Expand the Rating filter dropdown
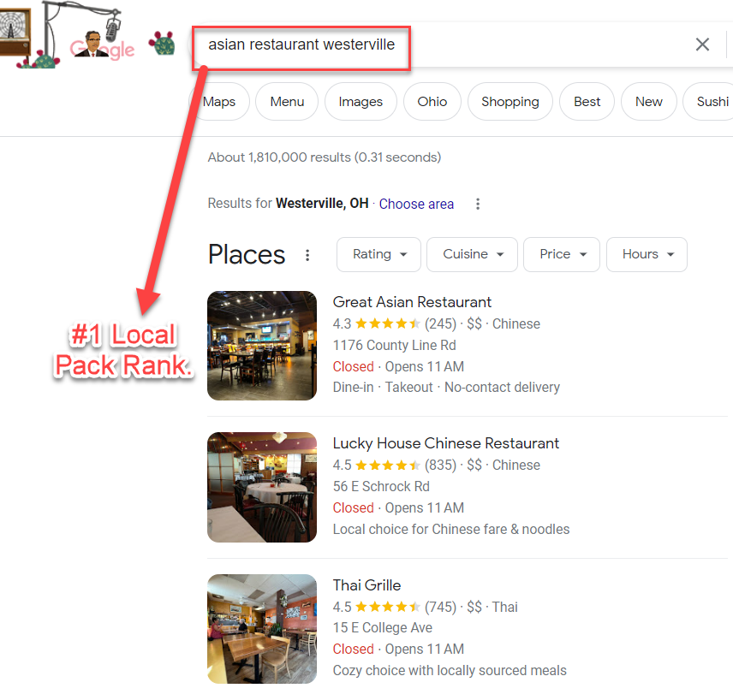This screenshot has width=733, height=700. 378,254
